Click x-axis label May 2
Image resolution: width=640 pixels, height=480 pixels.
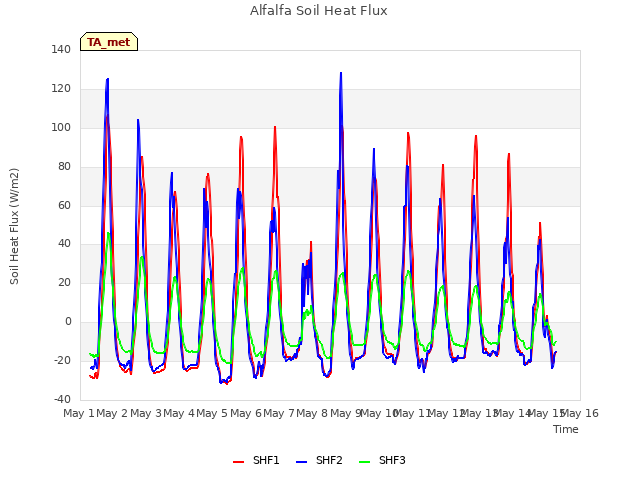(x=112, y=413)
